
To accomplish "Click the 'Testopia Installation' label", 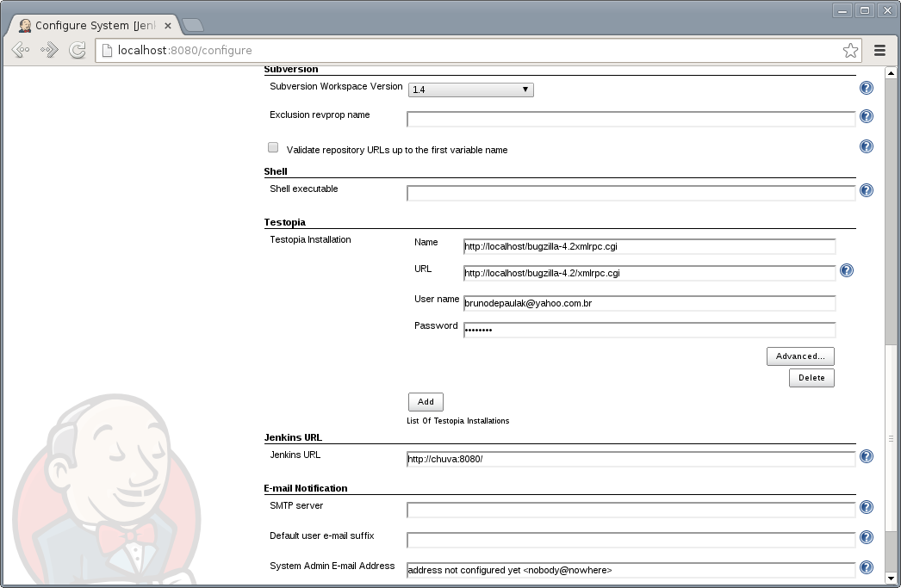I will point(310,239).
